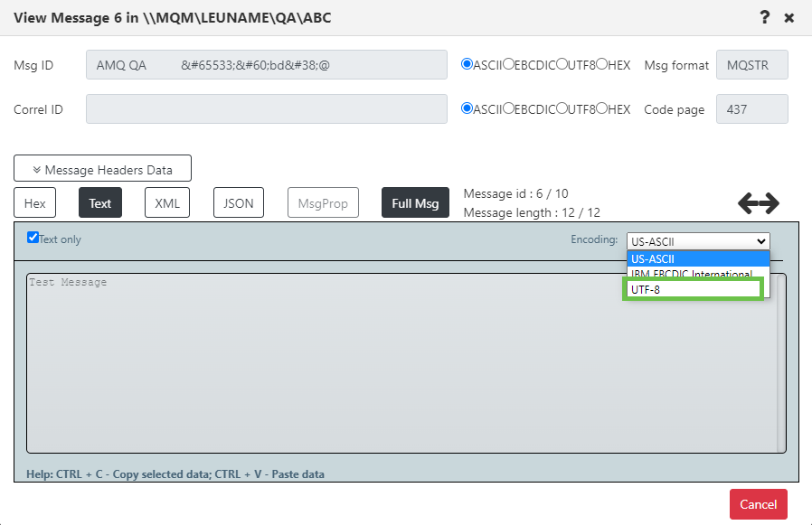Select EBCDIC radio for Msg ID
Viewport: 812px width, 525px height.
click(508, 64)
